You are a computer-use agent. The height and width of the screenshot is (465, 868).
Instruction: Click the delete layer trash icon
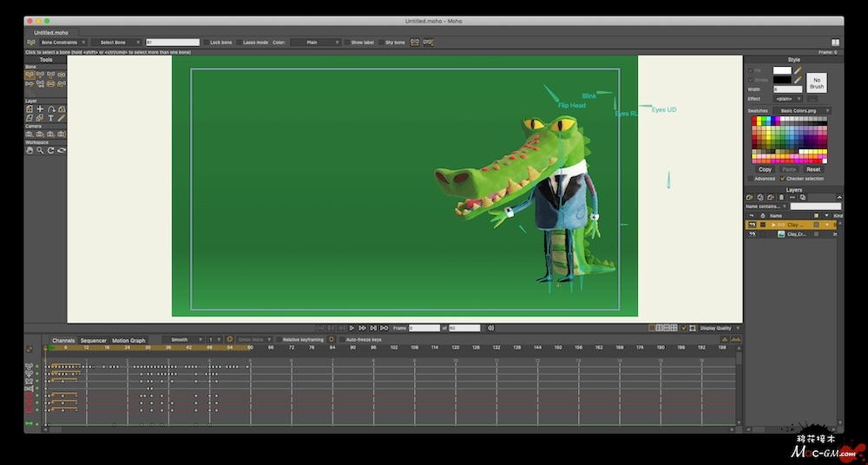781,197
